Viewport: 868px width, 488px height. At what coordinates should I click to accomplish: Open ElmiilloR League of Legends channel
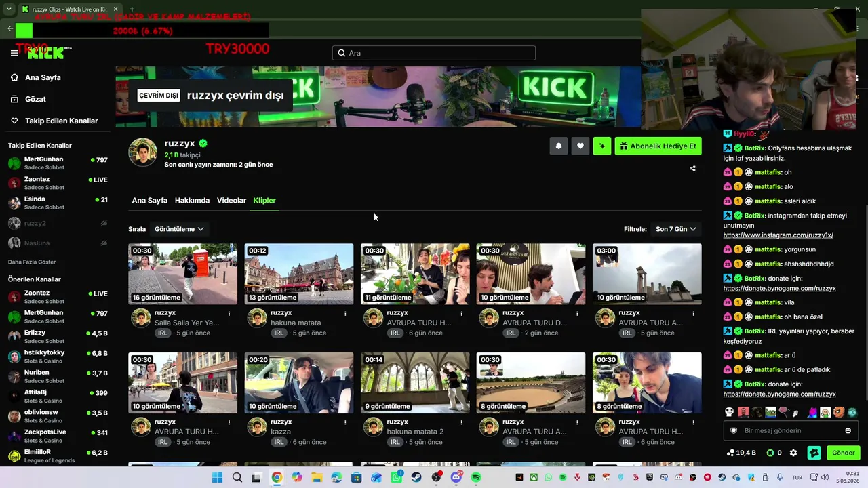click(x=58, y=455)
